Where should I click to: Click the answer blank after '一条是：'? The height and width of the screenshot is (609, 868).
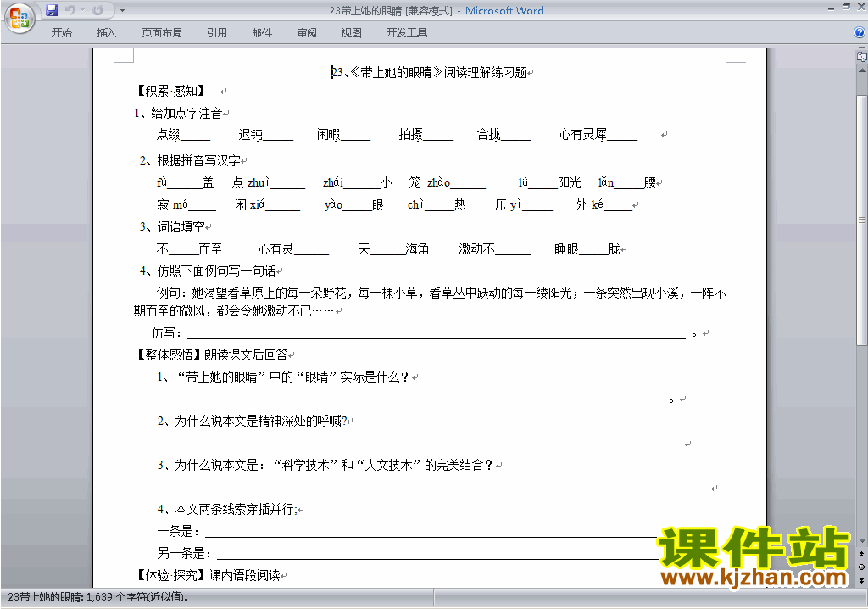[431, 532]
